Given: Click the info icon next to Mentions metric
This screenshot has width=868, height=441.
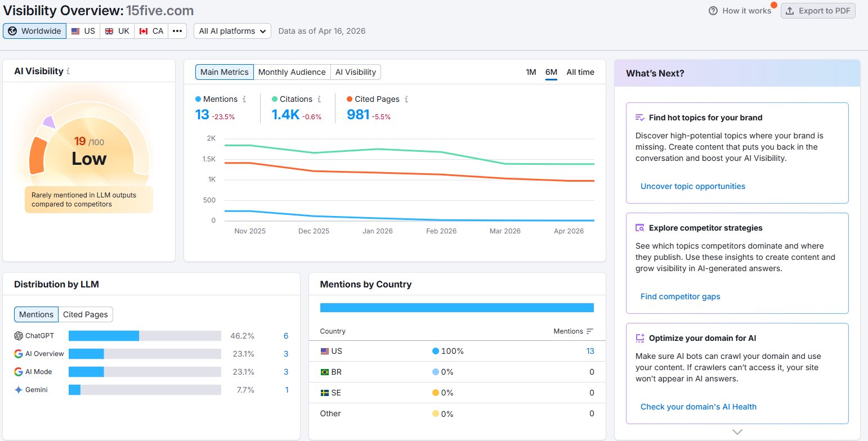Looking at the screenshot, I should click(x=244, y=99).
